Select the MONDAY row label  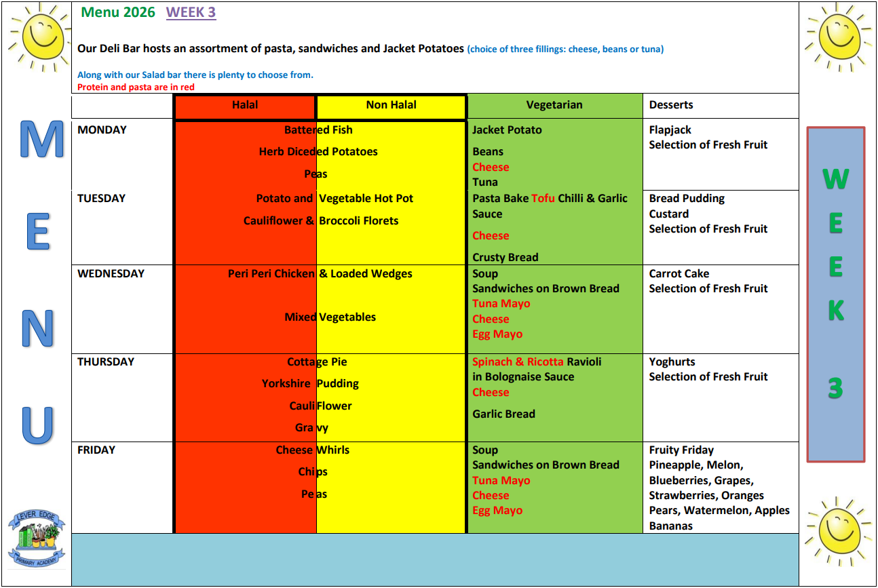click(x=102, y=130)
